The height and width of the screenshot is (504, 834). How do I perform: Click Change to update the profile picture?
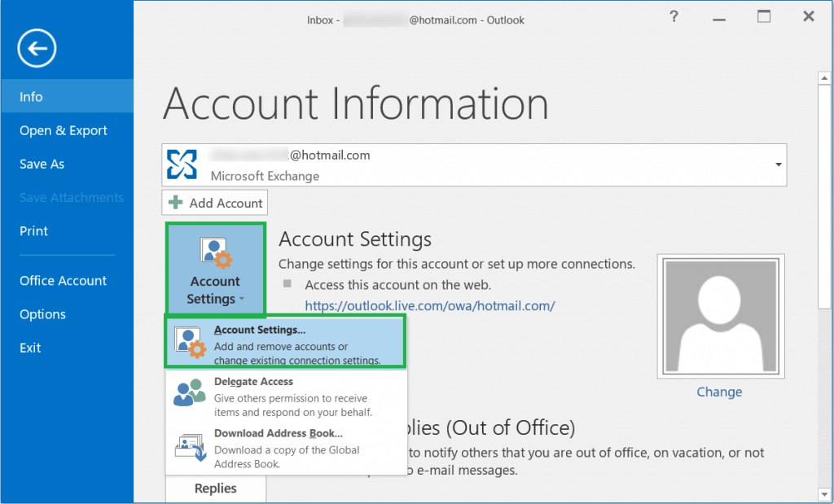click(719, 392)
